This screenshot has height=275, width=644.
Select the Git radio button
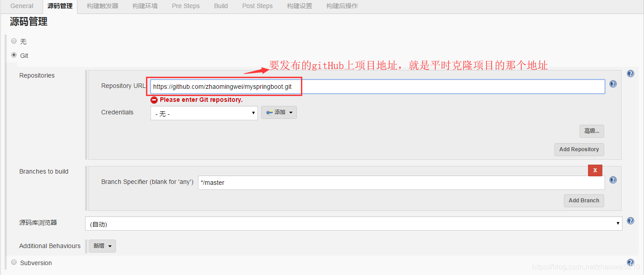(14, 55)
